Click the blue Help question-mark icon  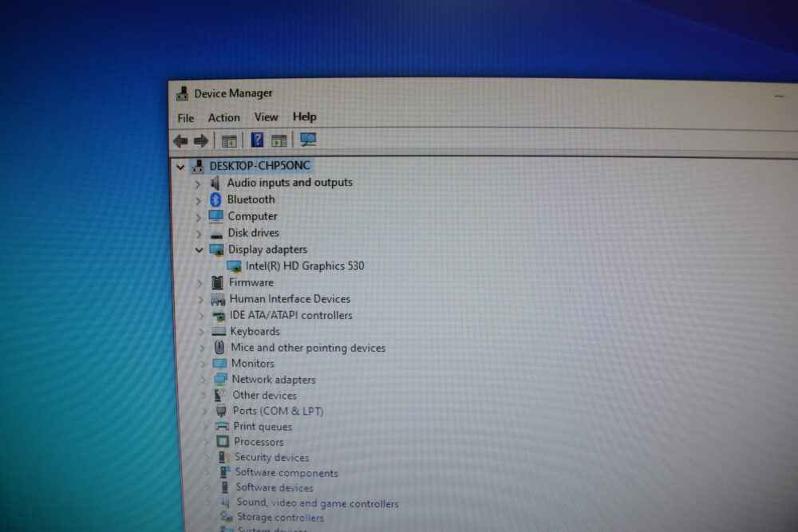pos(257,140)
